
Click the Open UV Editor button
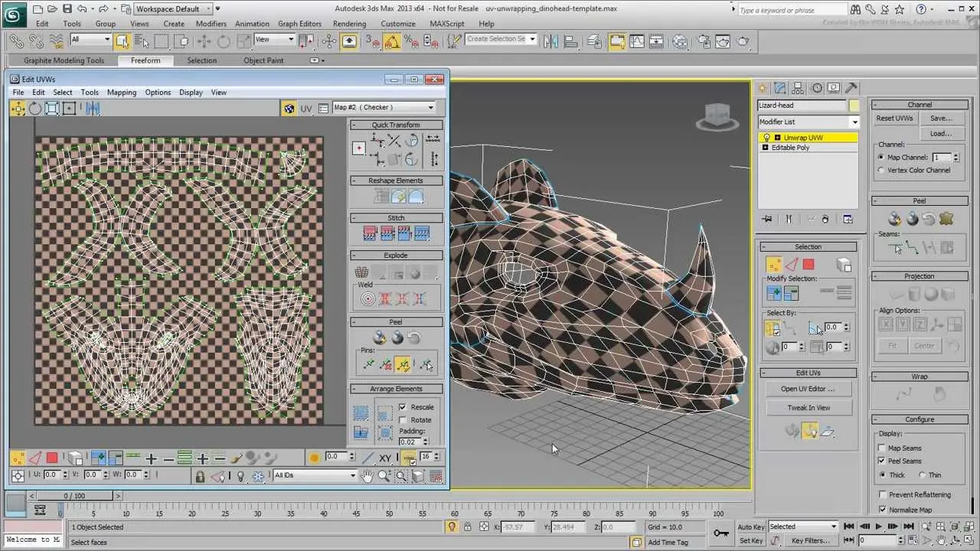(808, 389)
